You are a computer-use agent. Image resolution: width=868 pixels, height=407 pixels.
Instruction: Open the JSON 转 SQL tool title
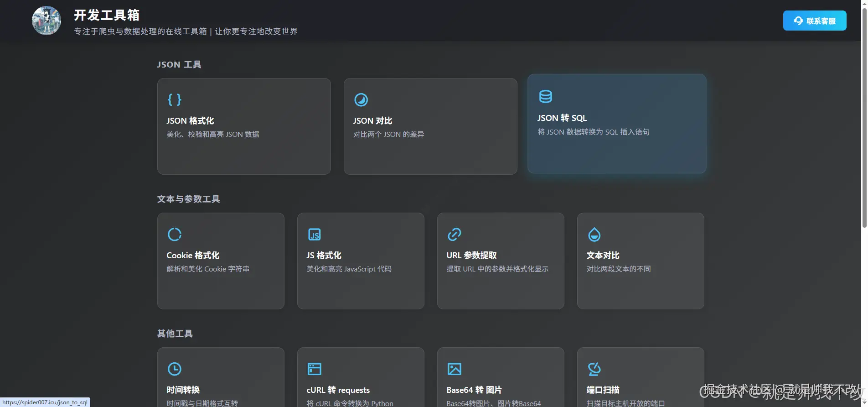tap(562, 118)
